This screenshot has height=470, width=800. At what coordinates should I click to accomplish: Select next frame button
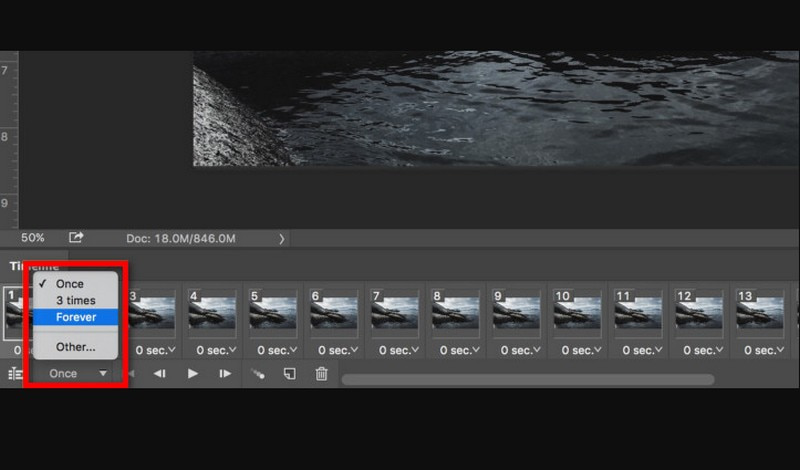click(225, 374)
